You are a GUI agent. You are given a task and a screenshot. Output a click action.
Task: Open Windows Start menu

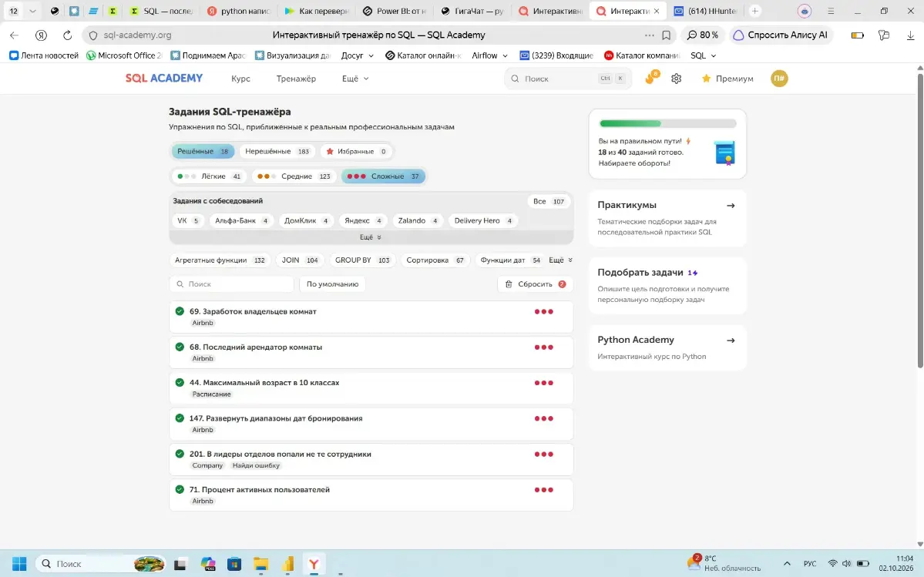pyautogui.click(x=18, y=563)
